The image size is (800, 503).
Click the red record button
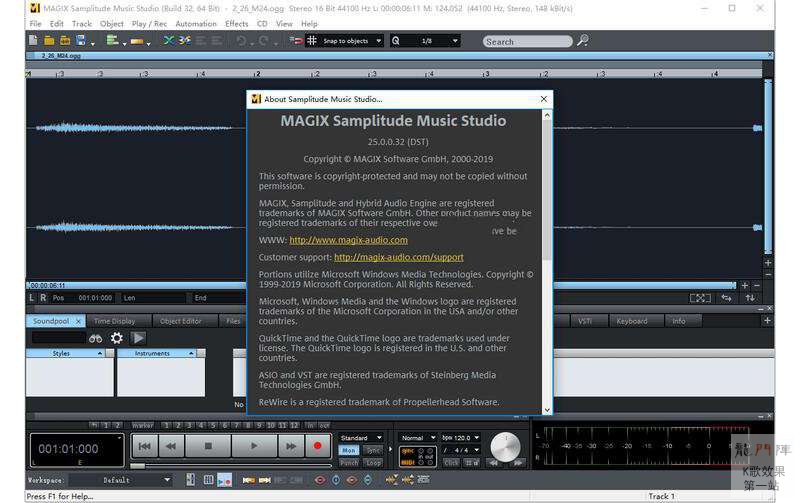[317, 446]
